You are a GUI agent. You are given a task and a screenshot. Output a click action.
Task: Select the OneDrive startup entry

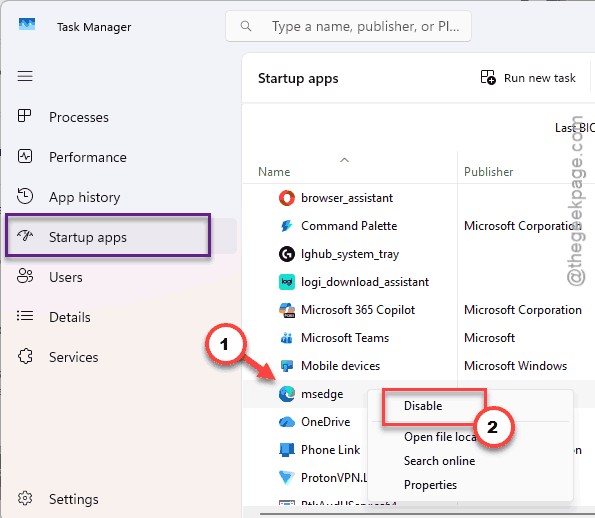coord(326,422)
